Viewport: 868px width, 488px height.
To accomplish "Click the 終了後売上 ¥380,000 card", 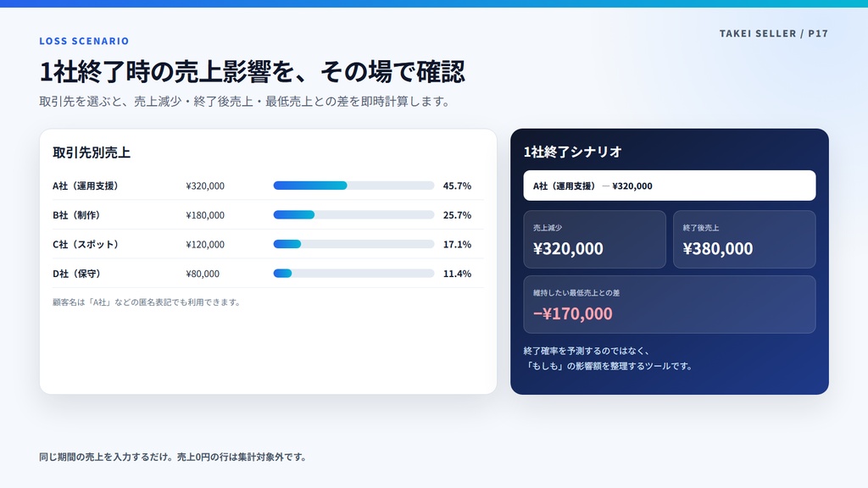I will pos(744,240).
